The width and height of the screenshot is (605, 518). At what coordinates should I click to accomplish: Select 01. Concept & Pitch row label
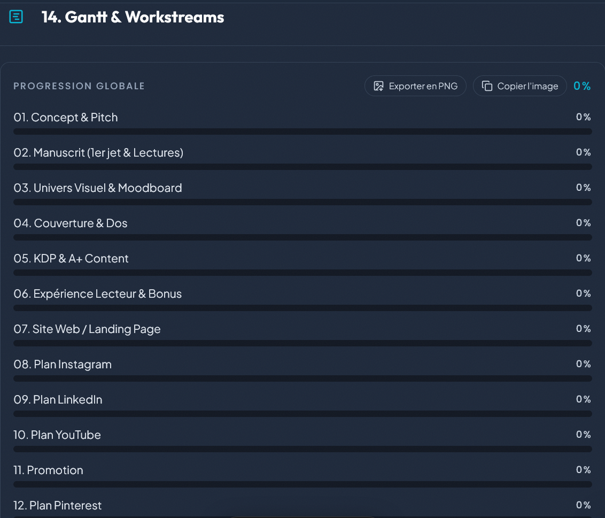66,117
